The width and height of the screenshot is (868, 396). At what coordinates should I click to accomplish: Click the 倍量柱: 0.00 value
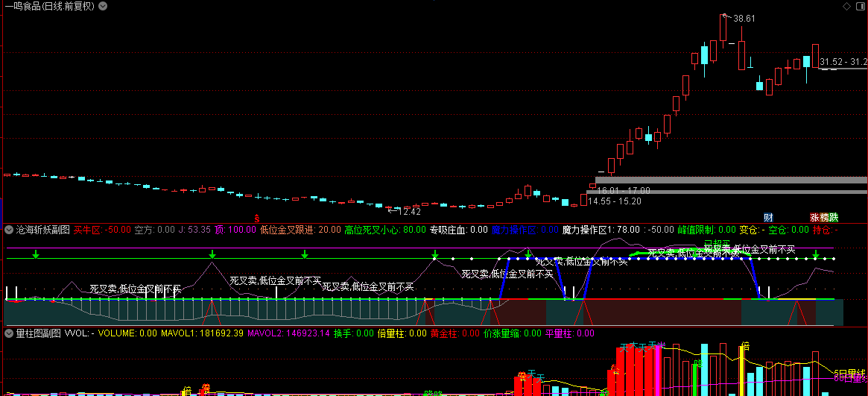click(402, 333)
